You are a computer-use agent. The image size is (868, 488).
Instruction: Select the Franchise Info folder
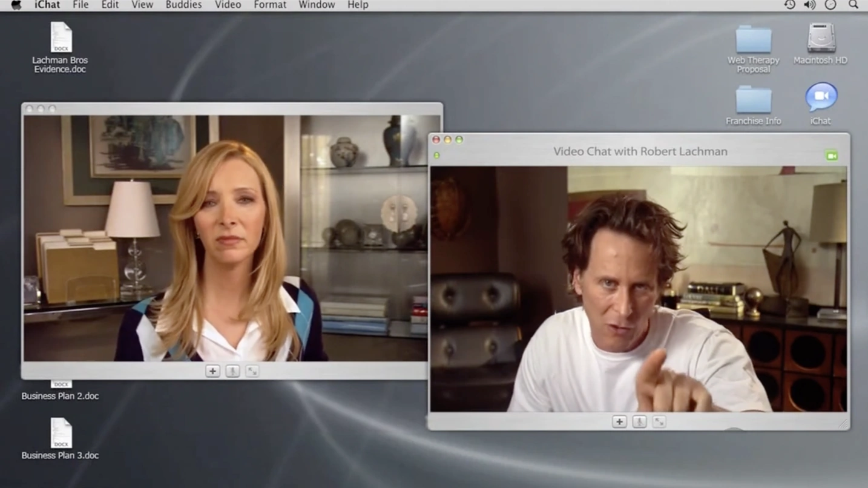point(754,105)
